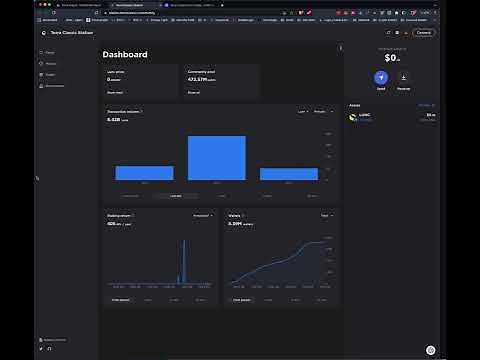The width and height of the screenshot is (480, 360).
Task: Click the round help icon at the bottom right
Action: point(431,350)
